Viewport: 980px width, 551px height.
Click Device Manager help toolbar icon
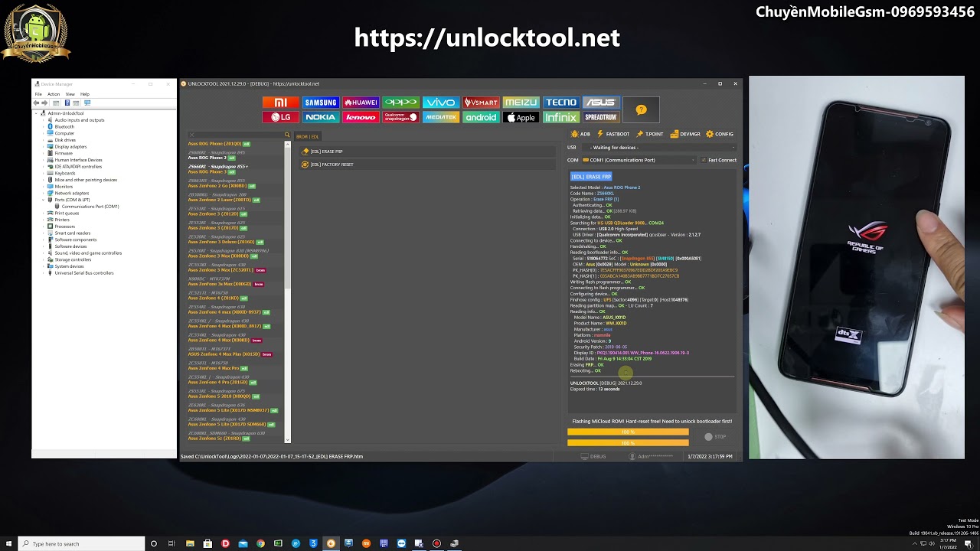67,103
